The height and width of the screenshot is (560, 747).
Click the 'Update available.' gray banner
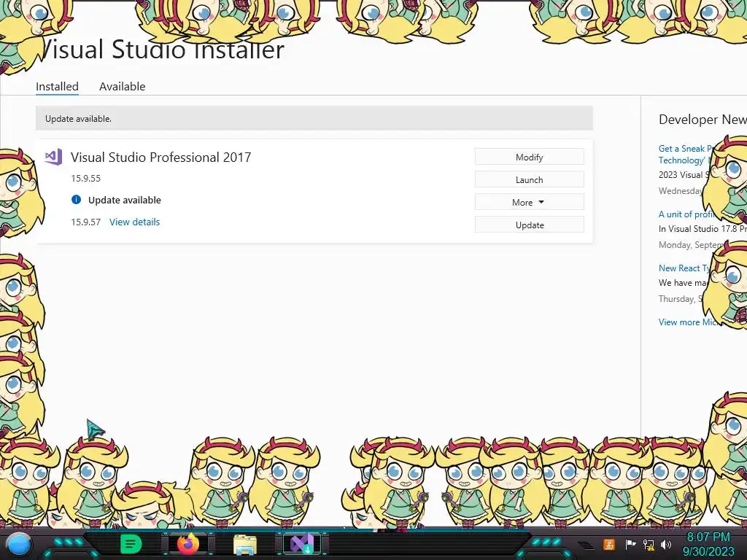pos(314,118)
